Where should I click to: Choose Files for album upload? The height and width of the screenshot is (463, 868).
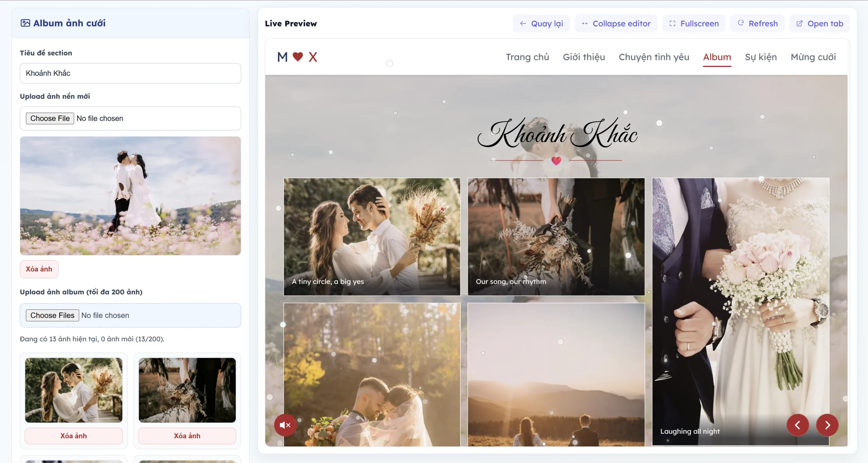[52, 315]
